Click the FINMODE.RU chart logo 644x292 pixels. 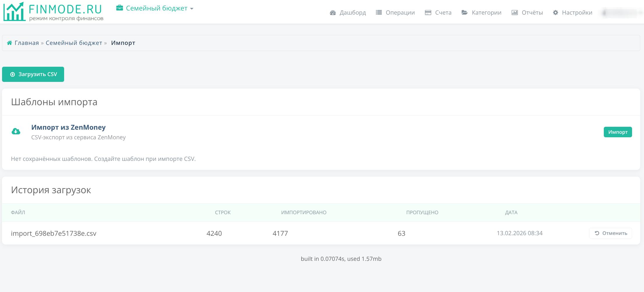14,12
